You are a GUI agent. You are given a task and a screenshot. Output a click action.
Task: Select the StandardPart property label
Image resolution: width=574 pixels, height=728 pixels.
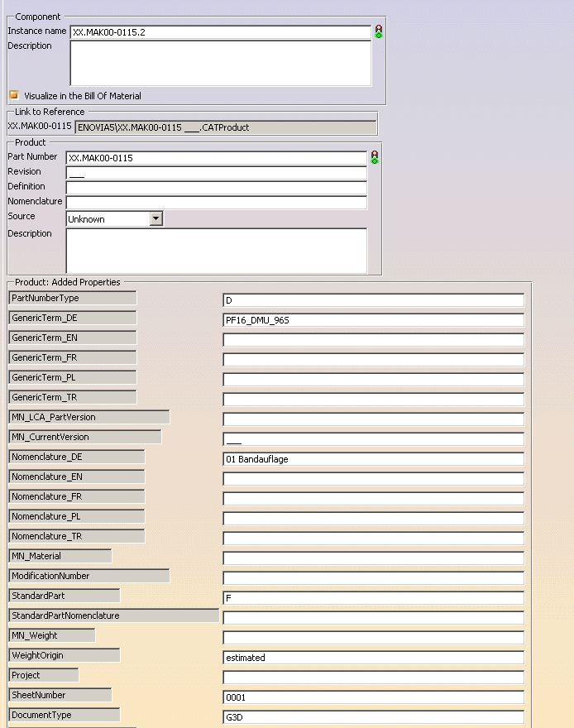(x=65, y=596)
